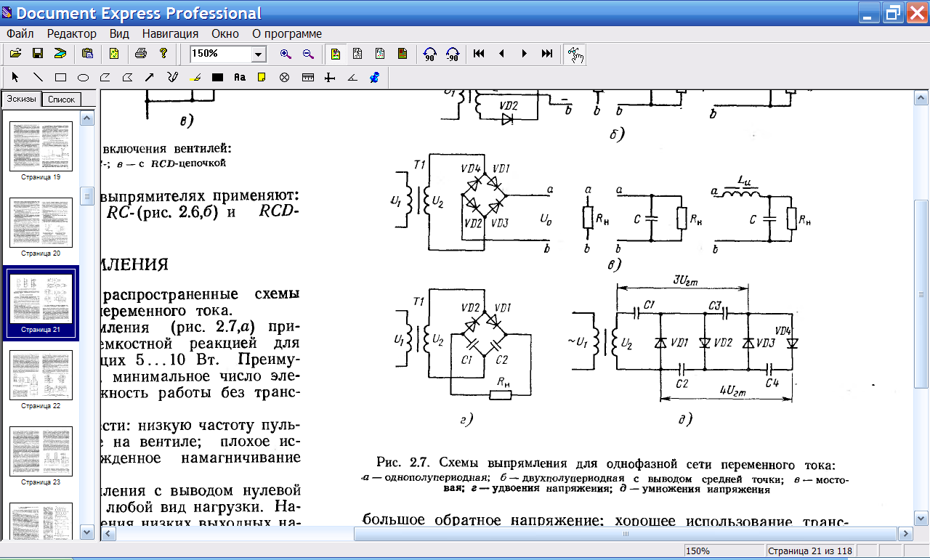This screenshot has width=930, height=560.
Task: Open the Редактор menu
Action: click(71, 33)
